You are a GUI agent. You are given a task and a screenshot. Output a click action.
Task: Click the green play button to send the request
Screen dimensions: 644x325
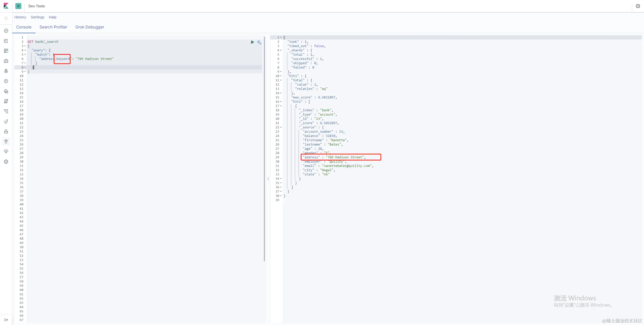point(252,42)
